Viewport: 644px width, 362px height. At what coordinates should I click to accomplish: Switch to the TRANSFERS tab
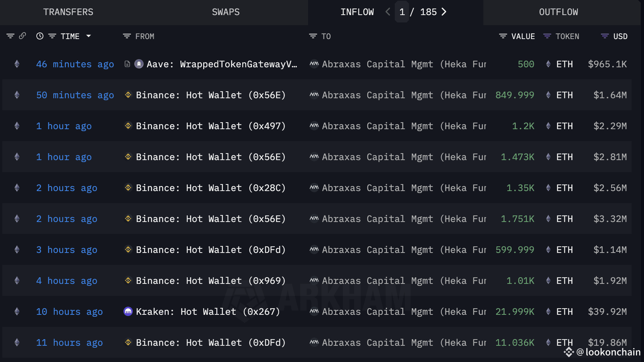pyautogui.click(x=68, y=12)
